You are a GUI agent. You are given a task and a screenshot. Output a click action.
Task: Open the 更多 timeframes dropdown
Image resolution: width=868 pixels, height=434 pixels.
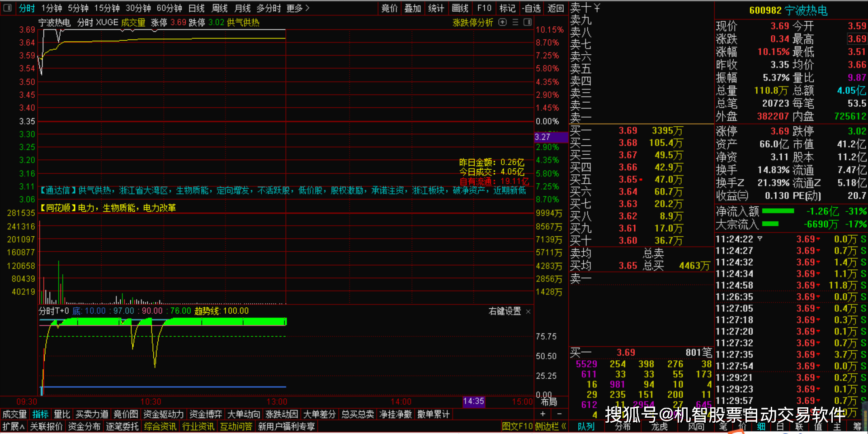click(x=298, y=8)
